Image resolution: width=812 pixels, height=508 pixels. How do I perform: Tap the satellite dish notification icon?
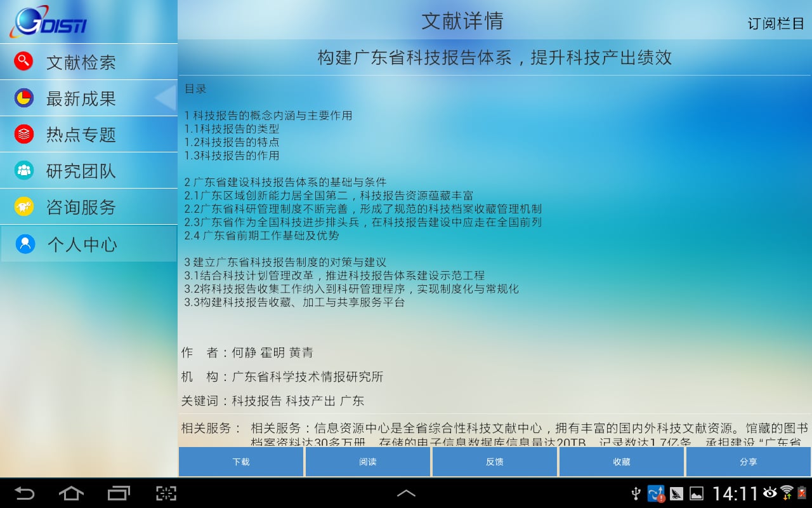point(676,493)
